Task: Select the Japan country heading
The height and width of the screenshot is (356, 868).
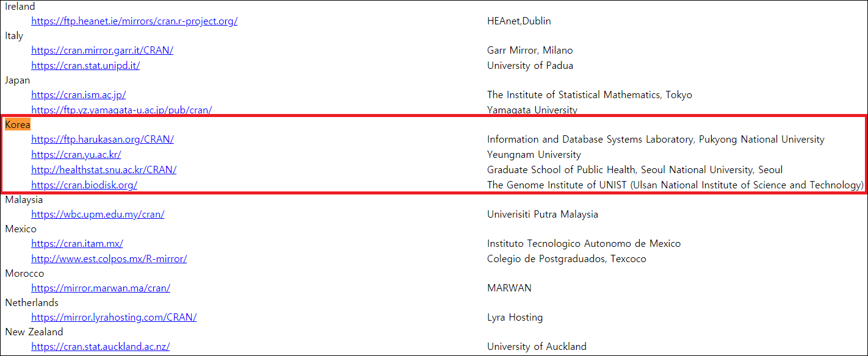Action: 18,80
